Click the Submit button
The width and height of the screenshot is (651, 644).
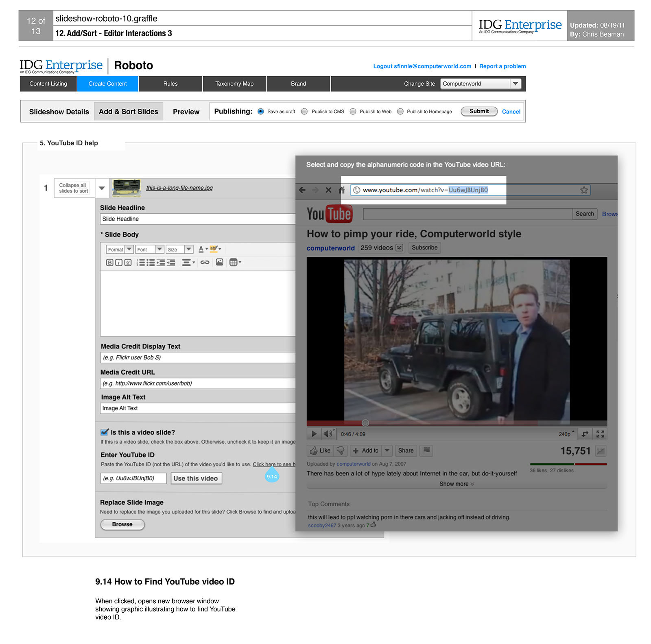coord(479,112)
